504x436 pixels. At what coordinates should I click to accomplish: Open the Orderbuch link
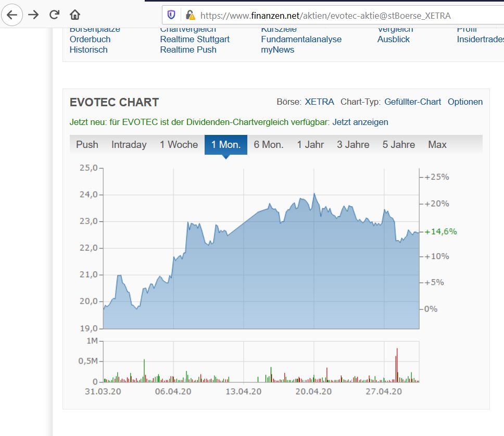pos(90,40)
